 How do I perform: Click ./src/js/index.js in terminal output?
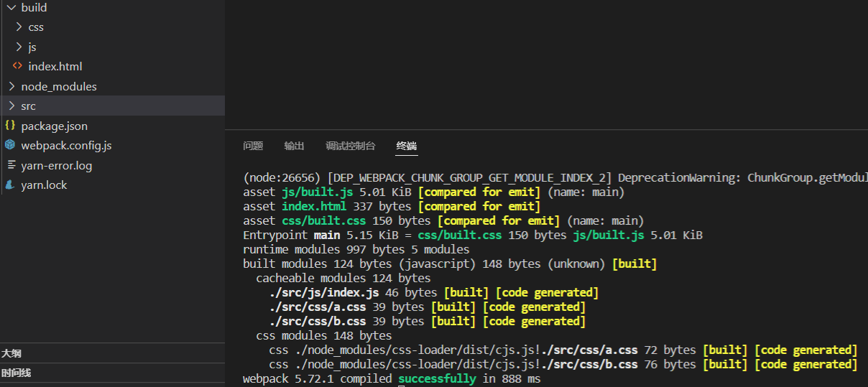point(324,292)
